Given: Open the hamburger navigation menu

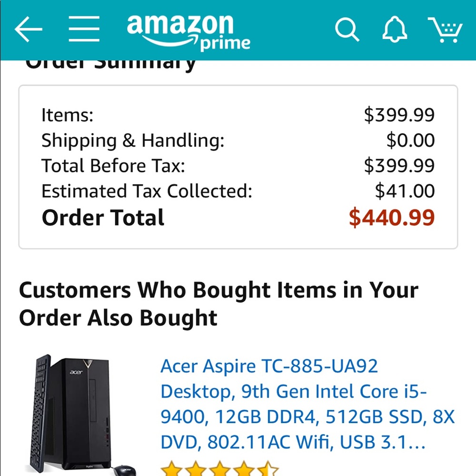Looking at the screenshot, I should (x=84, y=29).
